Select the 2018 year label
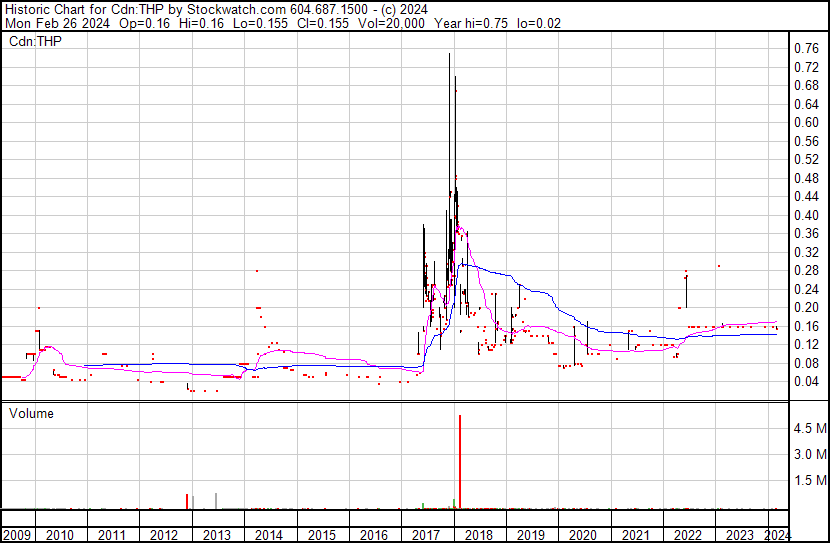This screenshot has width=830, height=543. (x=479, y=535)
